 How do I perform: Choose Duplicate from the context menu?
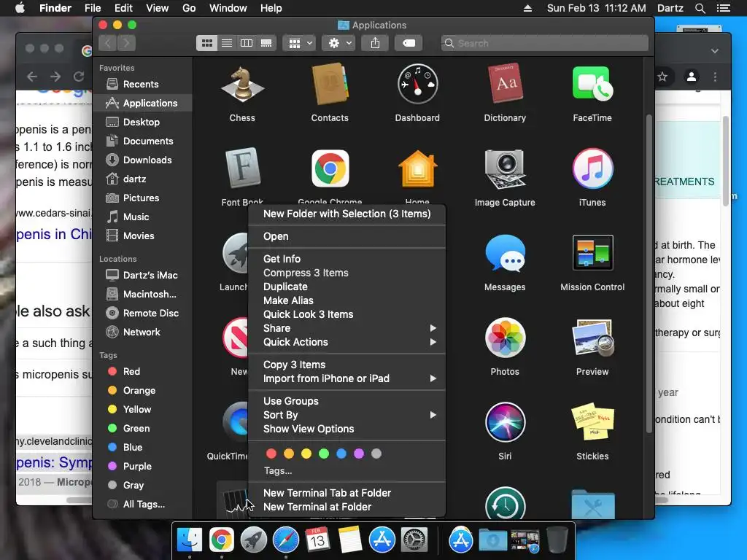[347, 287]
